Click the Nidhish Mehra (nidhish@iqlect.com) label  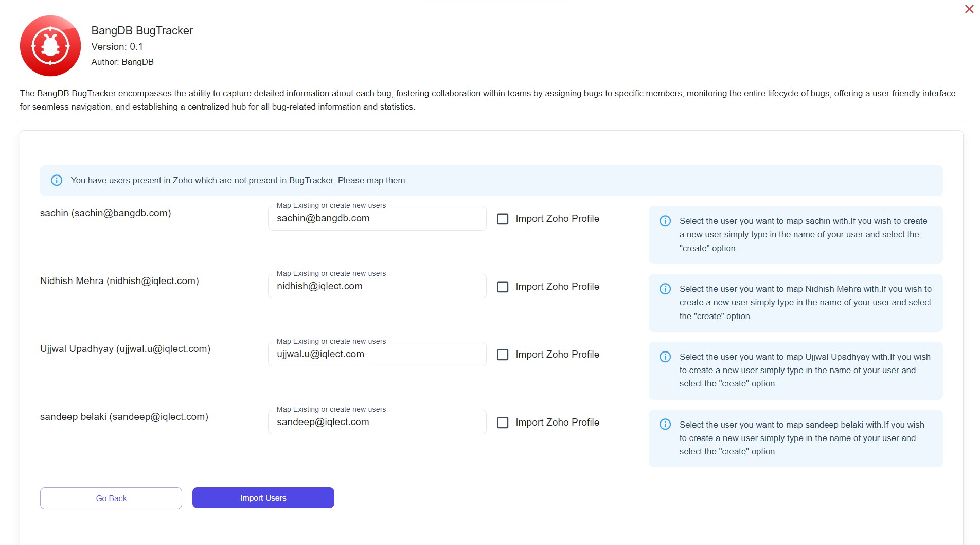tap(119, 281)
